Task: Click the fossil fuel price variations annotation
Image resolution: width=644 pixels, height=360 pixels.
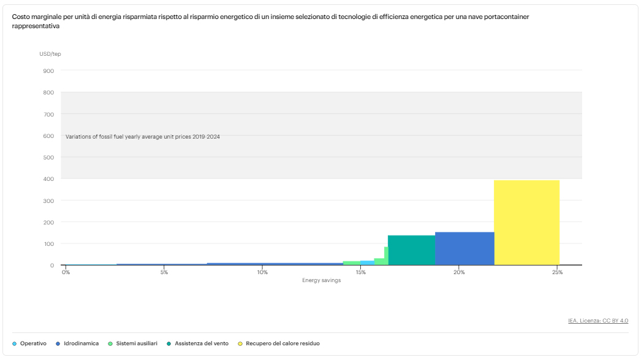Action: tap(143, 137)
